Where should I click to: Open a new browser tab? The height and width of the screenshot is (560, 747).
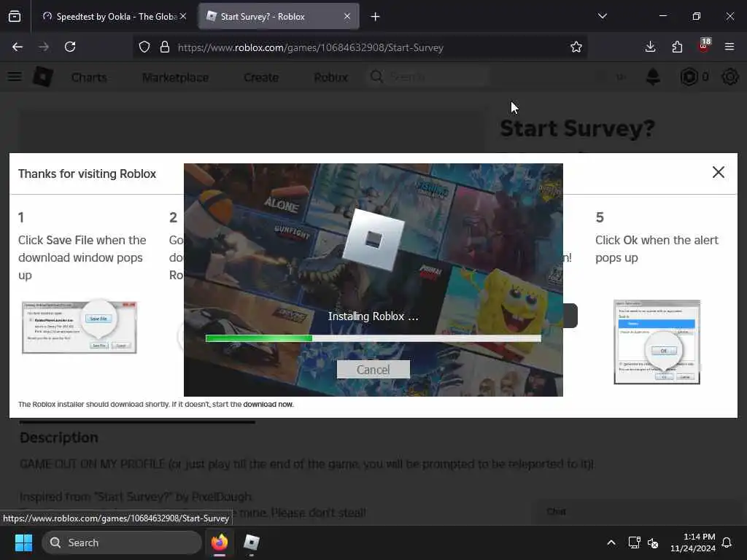(x=376, y=17)
